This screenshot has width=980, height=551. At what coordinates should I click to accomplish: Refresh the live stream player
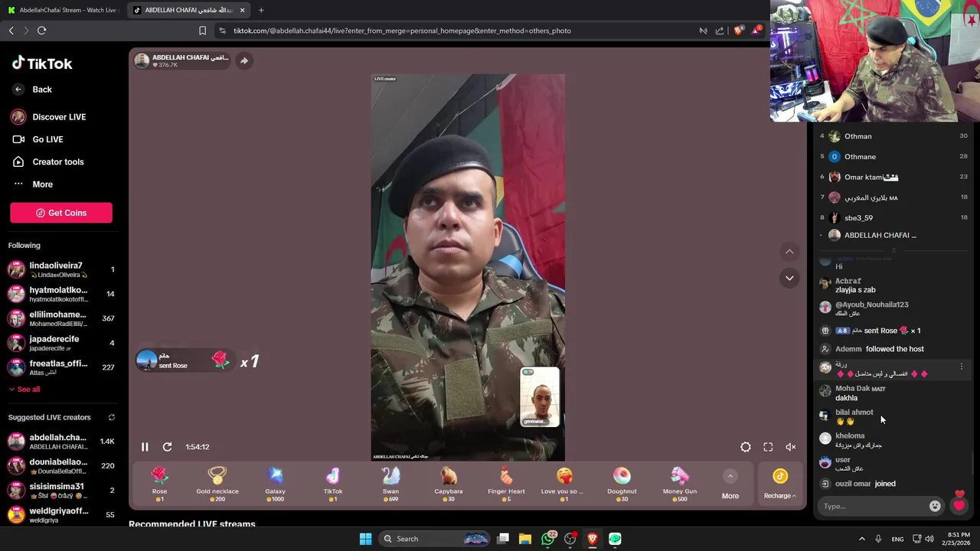point(167,447)
